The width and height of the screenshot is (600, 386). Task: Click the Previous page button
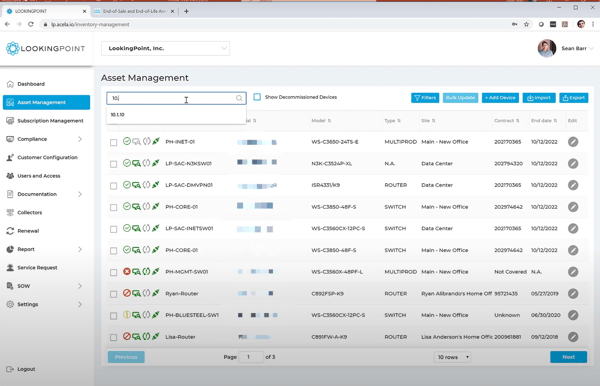coord(126,357)
